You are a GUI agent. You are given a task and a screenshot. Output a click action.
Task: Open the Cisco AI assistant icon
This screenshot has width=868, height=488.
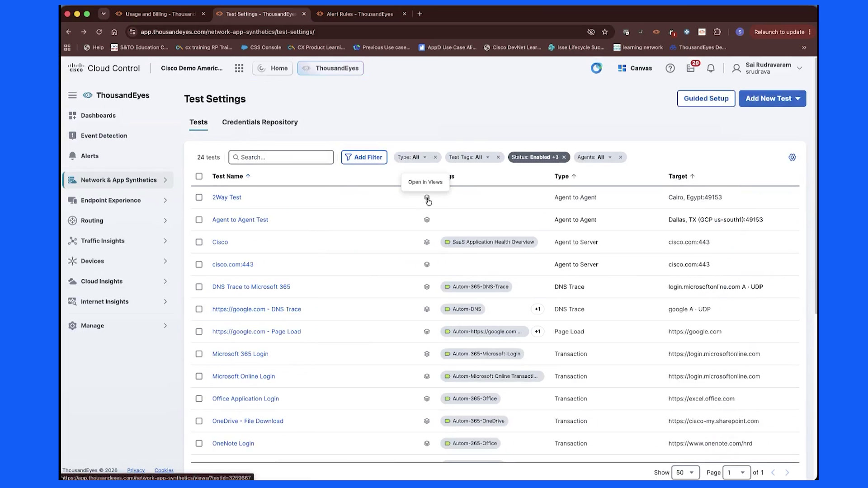[x=596, y=68]
